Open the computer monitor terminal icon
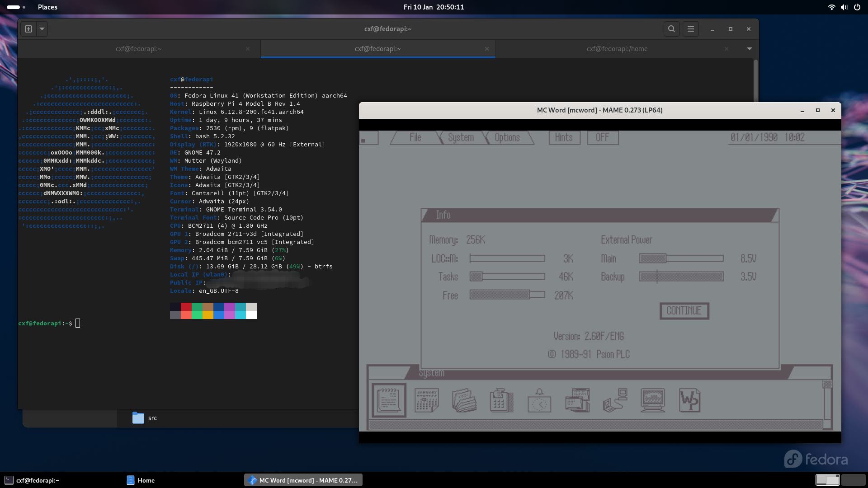The width and height of the screenshot is (868, 488). 652,400
